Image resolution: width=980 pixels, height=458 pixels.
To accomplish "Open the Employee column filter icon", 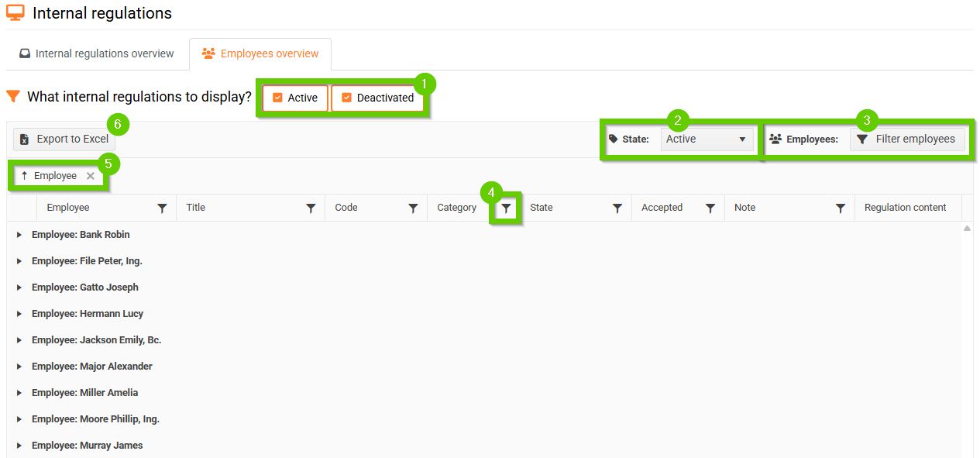I will point(162,208).
